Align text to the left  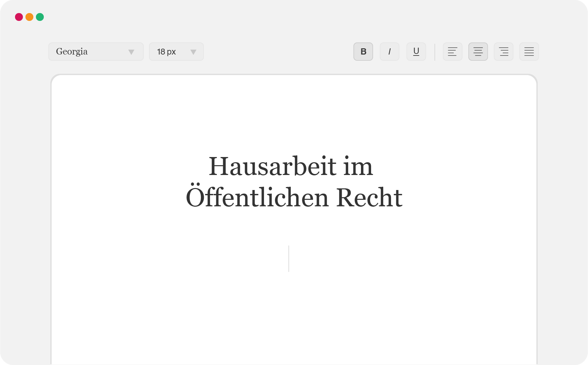pyautogui.click(x=452, y=51)
